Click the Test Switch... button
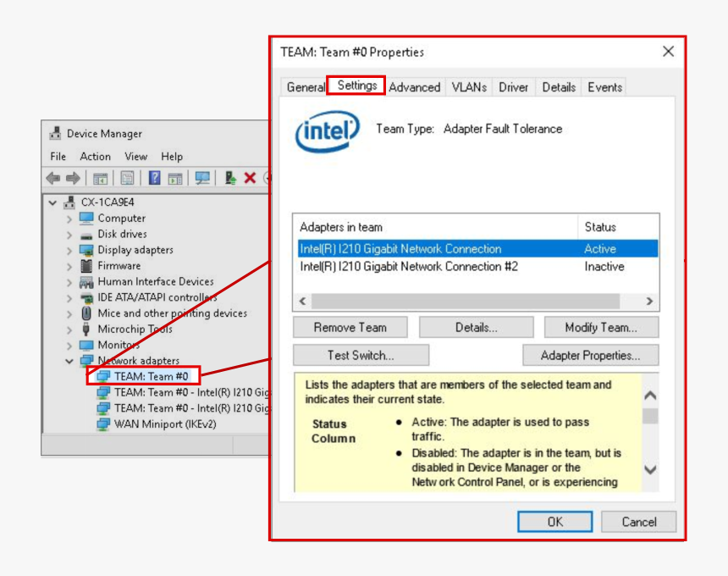 pyautogui.click(x=361, y=356)
